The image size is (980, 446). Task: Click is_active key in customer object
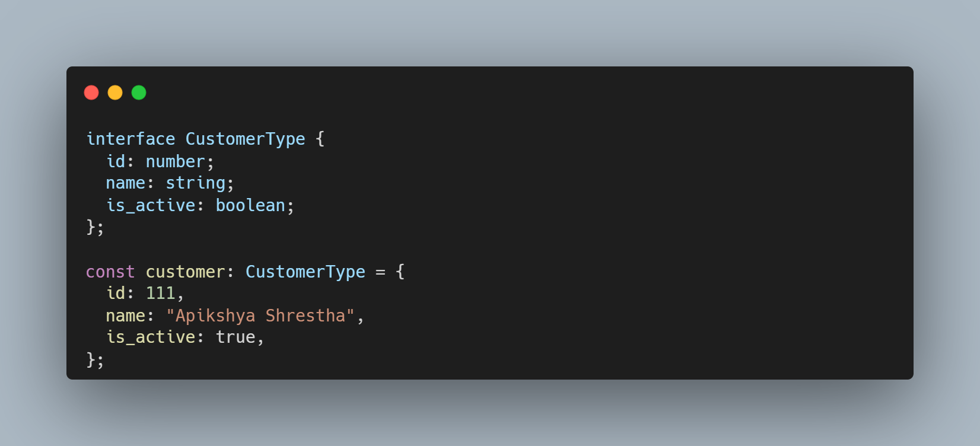(151, 337)
